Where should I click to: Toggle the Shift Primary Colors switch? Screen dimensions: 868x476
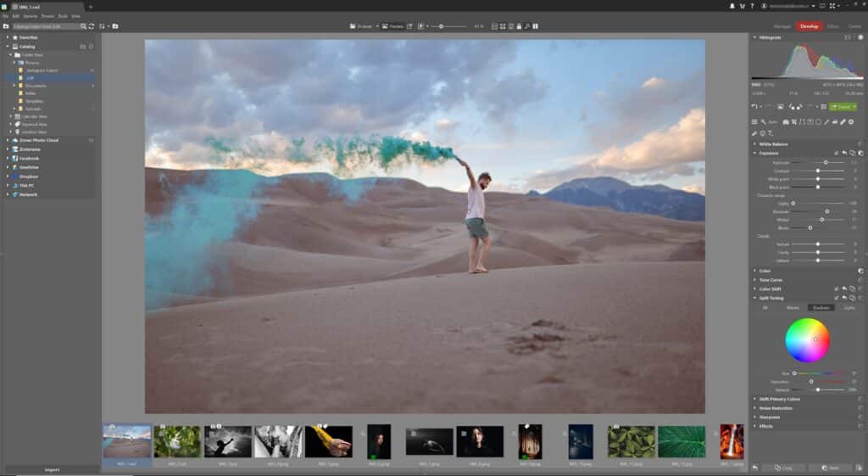[861, 399]
